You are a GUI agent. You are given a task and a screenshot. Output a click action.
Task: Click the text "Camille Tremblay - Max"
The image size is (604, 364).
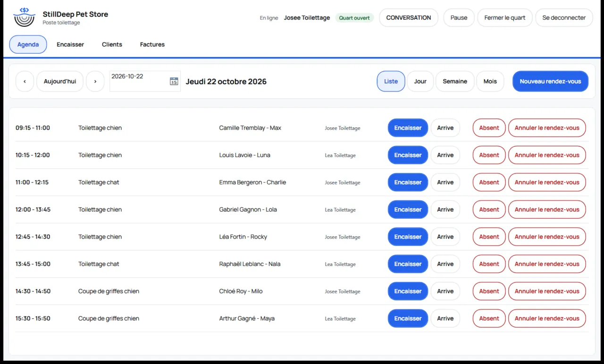pyautogui.click(x=250, y=128)
